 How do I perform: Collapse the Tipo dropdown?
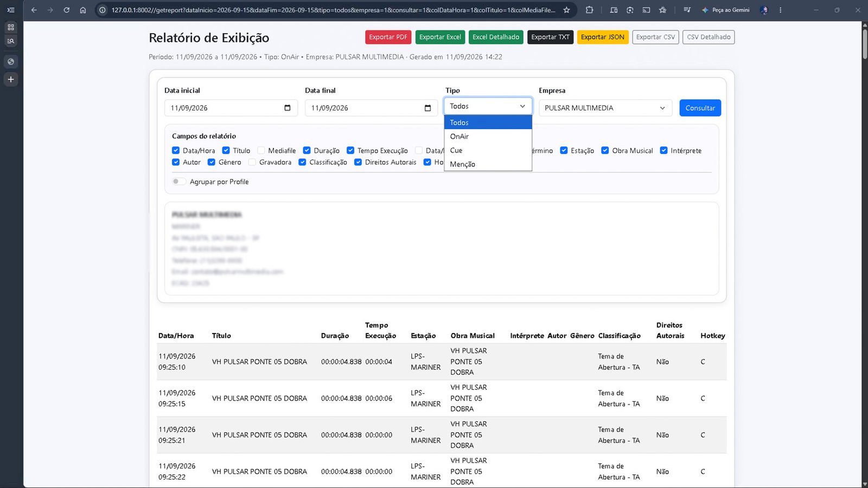click(x=488, y=106)
